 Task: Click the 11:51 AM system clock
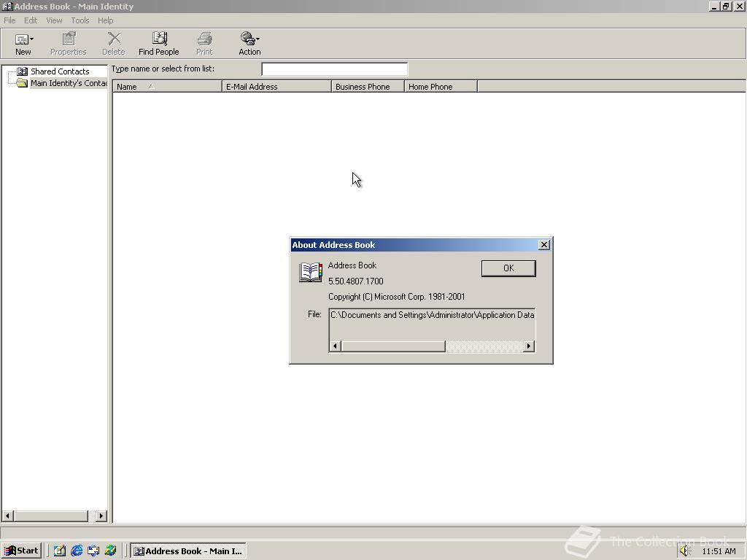tap(719, 551)
